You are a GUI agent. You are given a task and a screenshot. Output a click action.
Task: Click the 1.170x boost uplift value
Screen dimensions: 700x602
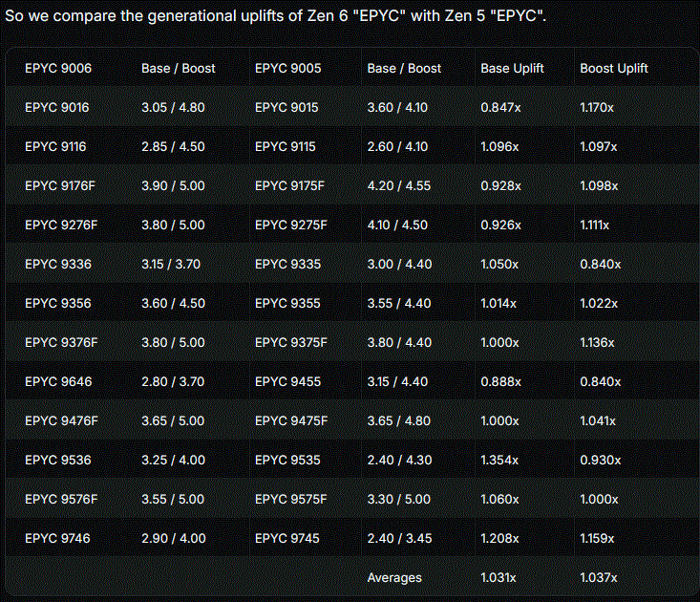pyautogui.click(x=597, y=108)
